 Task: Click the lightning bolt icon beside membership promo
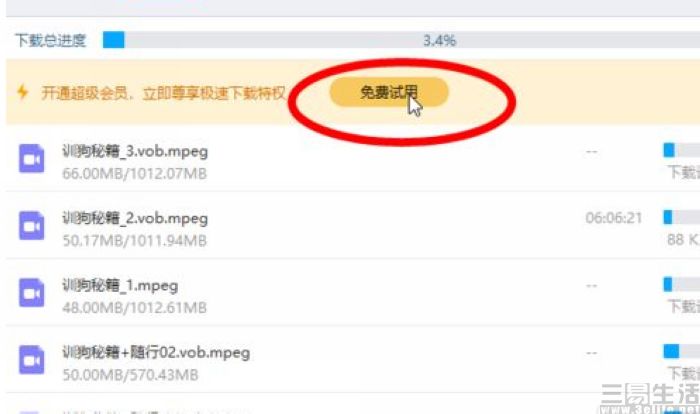coord(22,92)
